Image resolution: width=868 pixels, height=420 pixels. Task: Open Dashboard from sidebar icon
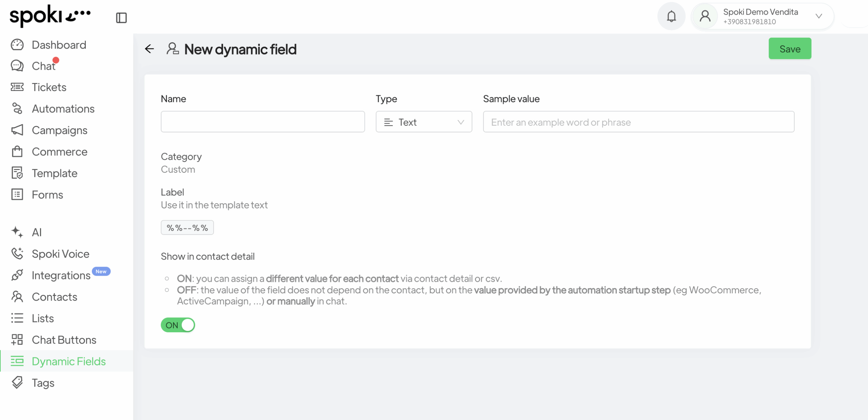[17, 45]
